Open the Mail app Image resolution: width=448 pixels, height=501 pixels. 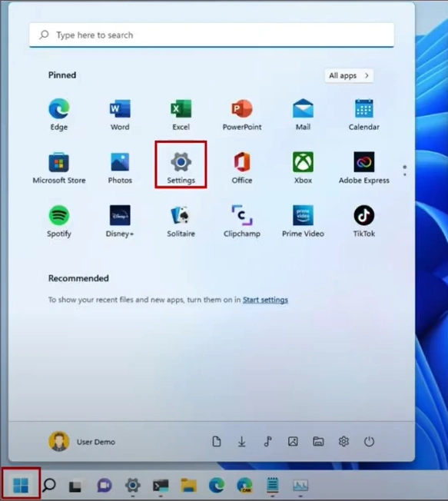pos(303,114)
